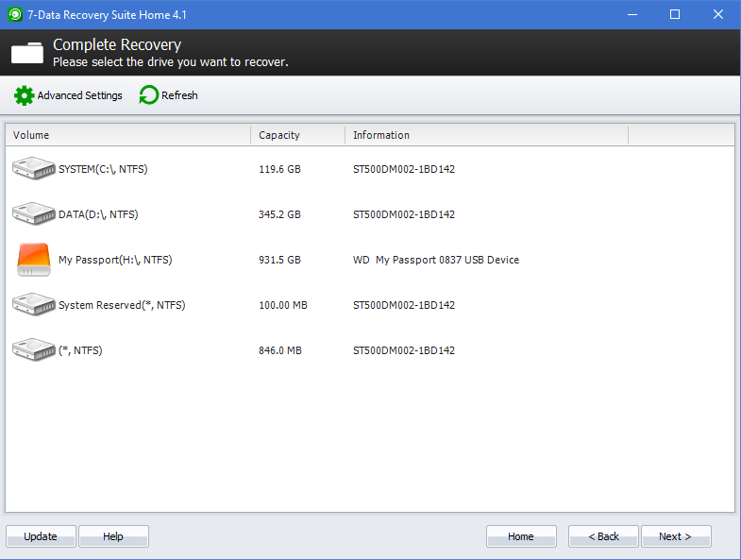Select System Reserved(*, NTFS) volume
The height and width of the screenshot is (560, 741).
click(x=122, y=305)
